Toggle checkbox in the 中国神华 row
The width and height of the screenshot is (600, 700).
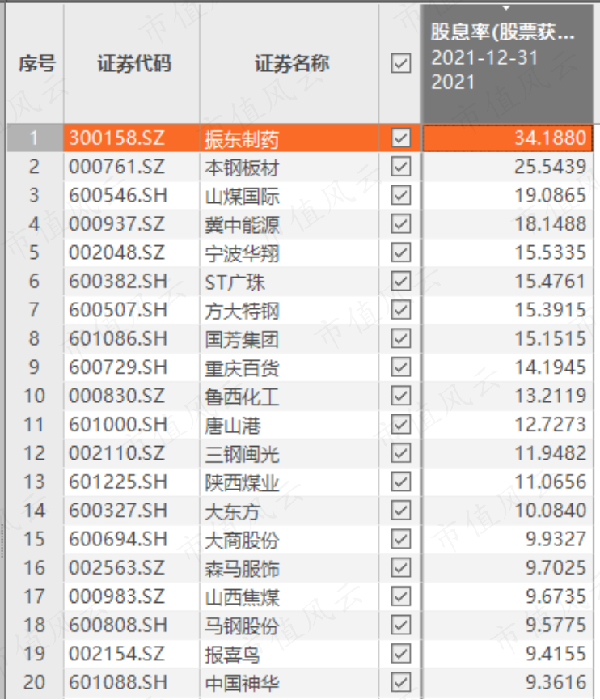tap(400, 682)
